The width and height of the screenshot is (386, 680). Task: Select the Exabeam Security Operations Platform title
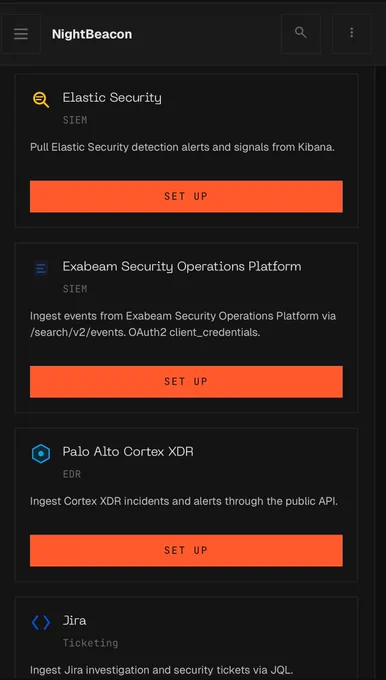(x=182, y=266)
